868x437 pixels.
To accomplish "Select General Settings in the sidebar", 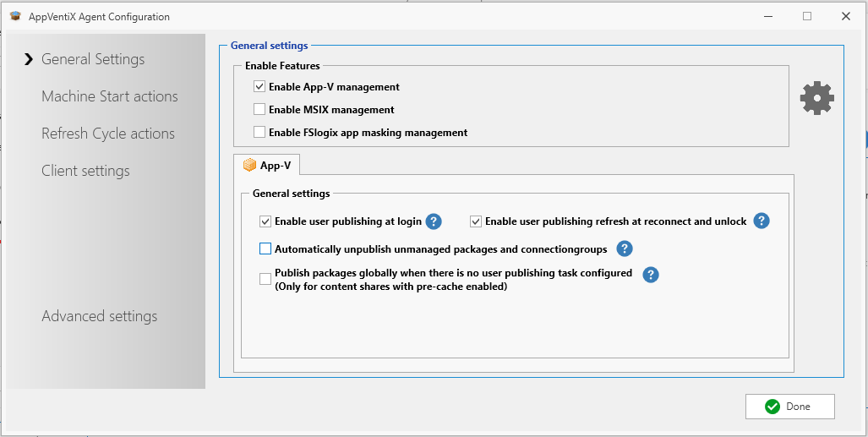I will (93, 59).
